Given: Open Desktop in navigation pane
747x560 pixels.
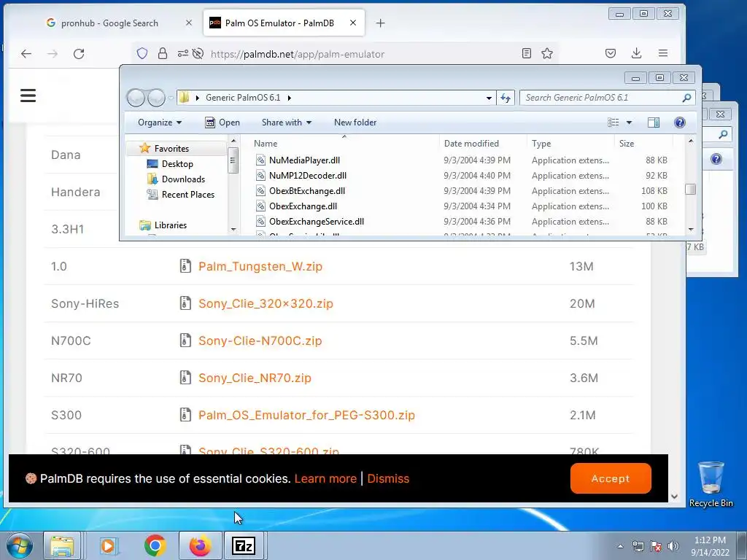Looking at the screenshot, I should pos(177,164).
